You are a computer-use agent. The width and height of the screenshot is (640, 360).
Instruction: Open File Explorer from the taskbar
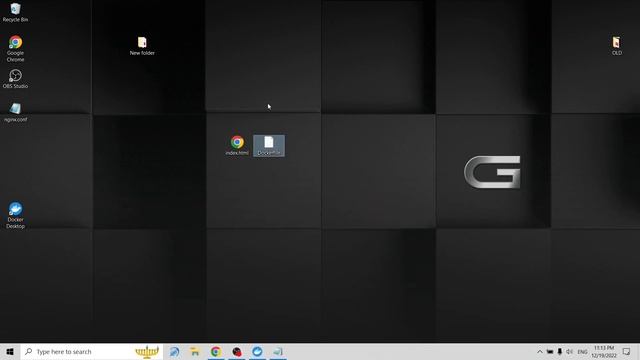[195, 351]
